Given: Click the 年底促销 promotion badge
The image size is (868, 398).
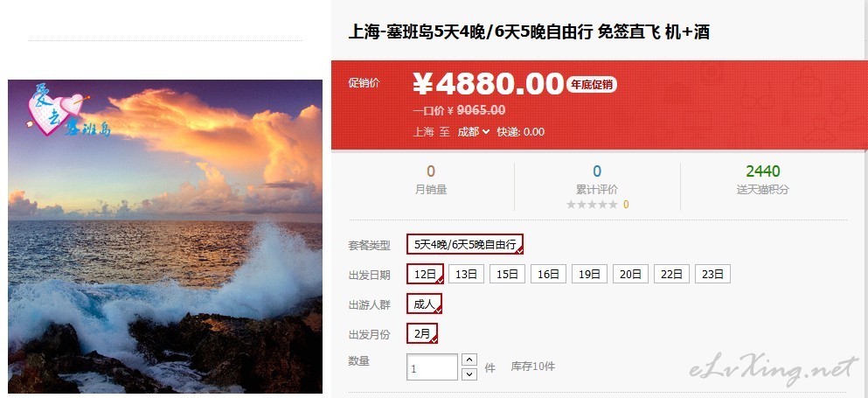Looking at the screenshot, I should [591, 85].
